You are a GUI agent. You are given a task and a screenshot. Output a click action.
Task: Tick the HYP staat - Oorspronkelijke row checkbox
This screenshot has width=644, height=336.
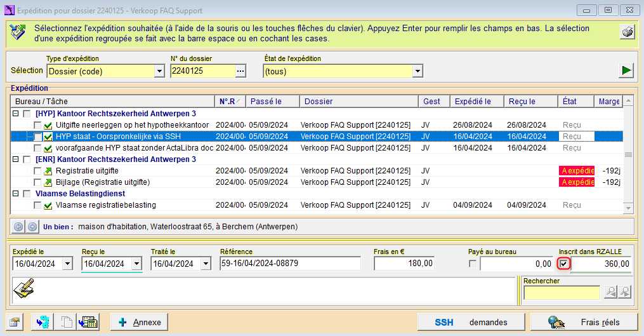pos(37,137)
